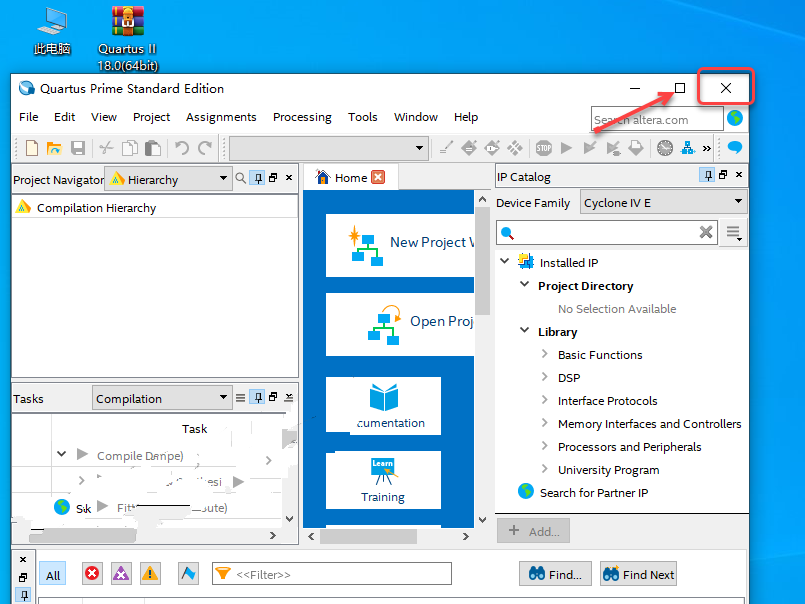Select the All messages filter
805x604 pixels.
[53, 575]
